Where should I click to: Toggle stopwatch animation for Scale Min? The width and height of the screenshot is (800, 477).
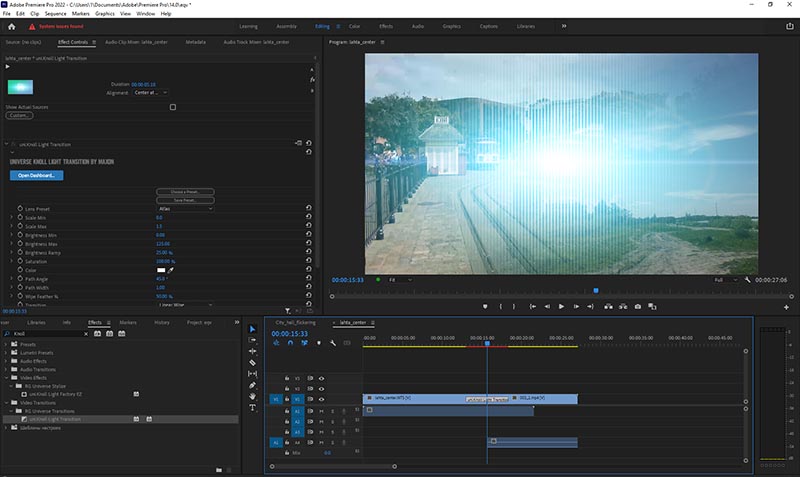coord(20,217)
